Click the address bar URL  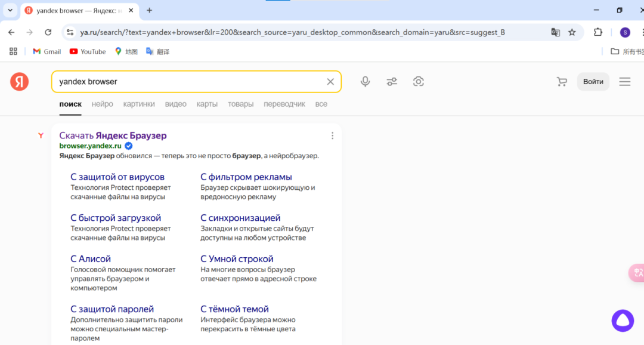click(292, 32)
